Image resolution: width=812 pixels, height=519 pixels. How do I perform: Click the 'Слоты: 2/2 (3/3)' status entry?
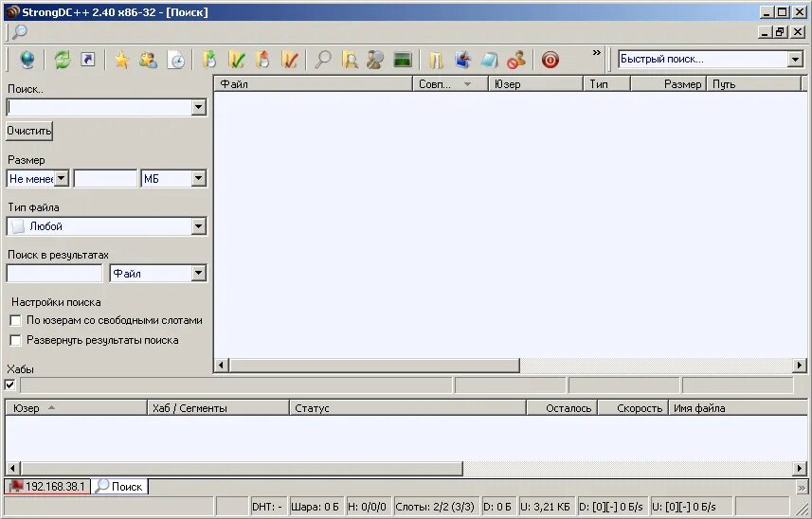pos(435,506)
